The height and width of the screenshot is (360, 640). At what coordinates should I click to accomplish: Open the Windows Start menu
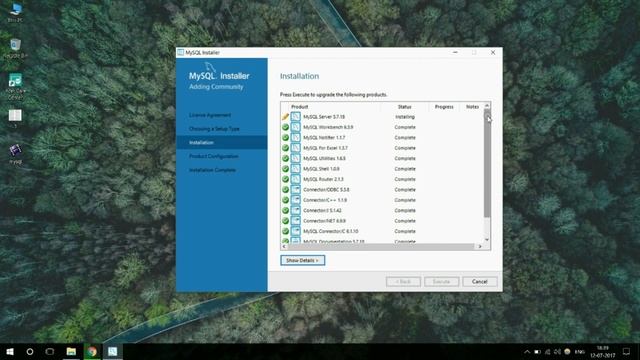click(x=10, y=351)
